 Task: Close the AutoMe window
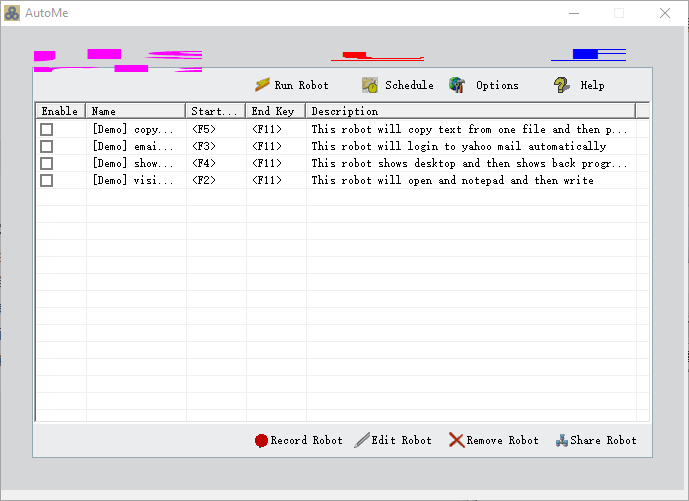665,13
